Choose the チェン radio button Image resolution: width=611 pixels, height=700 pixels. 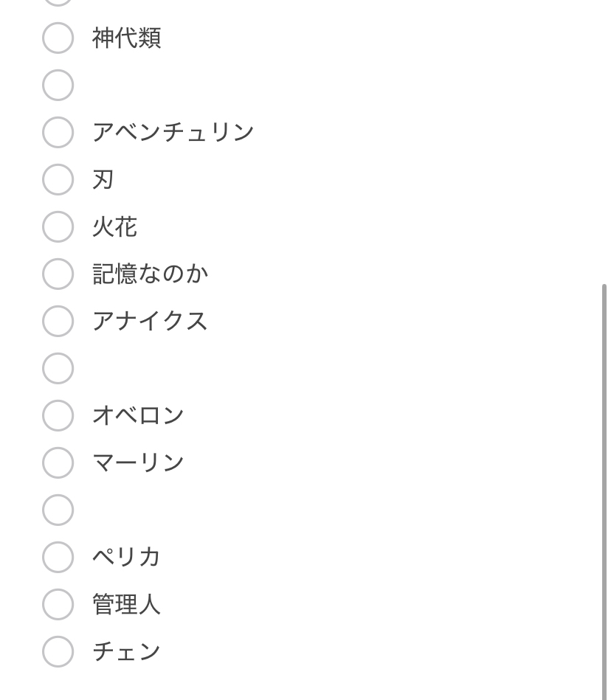click(x=58, y=652)
